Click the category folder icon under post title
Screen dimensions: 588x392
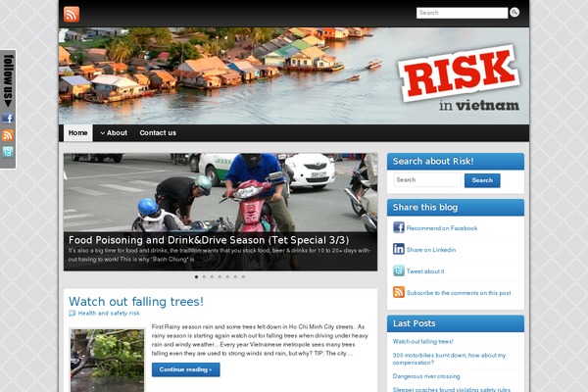72,314
